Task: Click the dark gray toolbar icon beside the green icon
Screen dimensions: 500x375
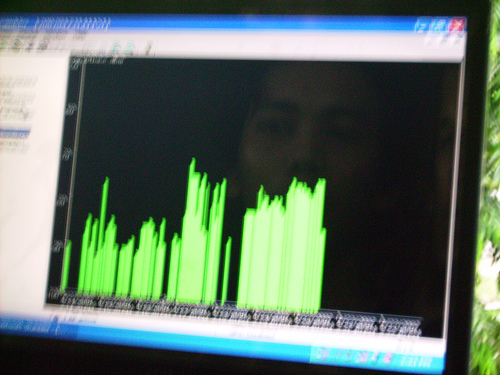Action: coord(17,44)
